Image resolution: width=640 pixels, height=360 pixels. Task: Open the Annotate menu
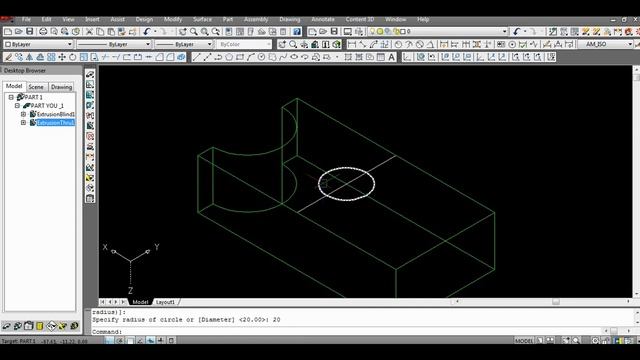323,19
